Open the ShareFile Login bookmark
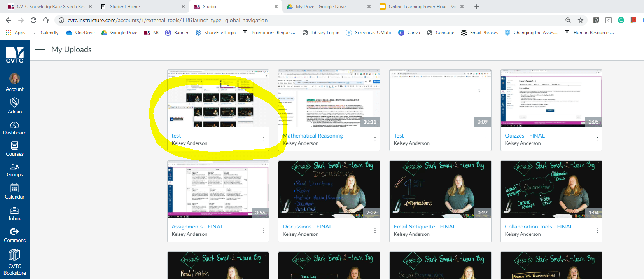The image size is (644, 279). click(x=216, y=33)
